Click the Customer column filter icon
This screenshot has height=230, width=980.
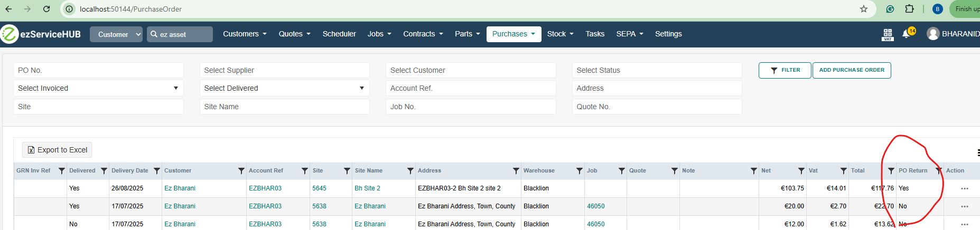(241, 171)
